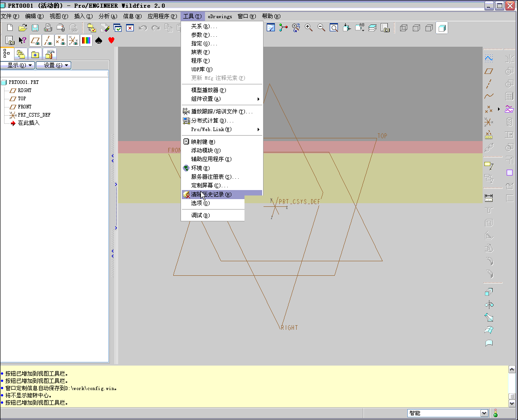Click the datum curve tool icon
The image size is (518, 420).
click(x=489, y=96)
